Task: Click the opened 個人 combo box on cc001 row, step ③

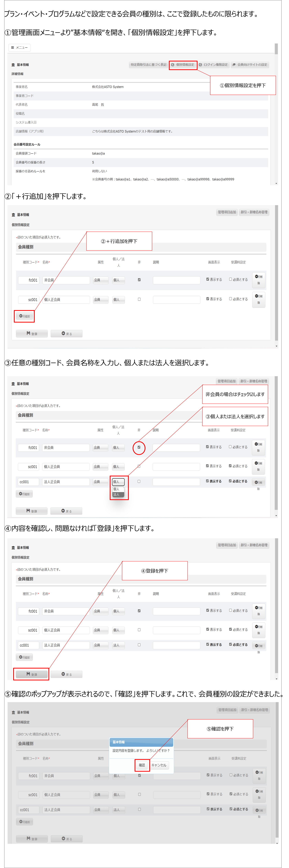Action: pos(118,482)
